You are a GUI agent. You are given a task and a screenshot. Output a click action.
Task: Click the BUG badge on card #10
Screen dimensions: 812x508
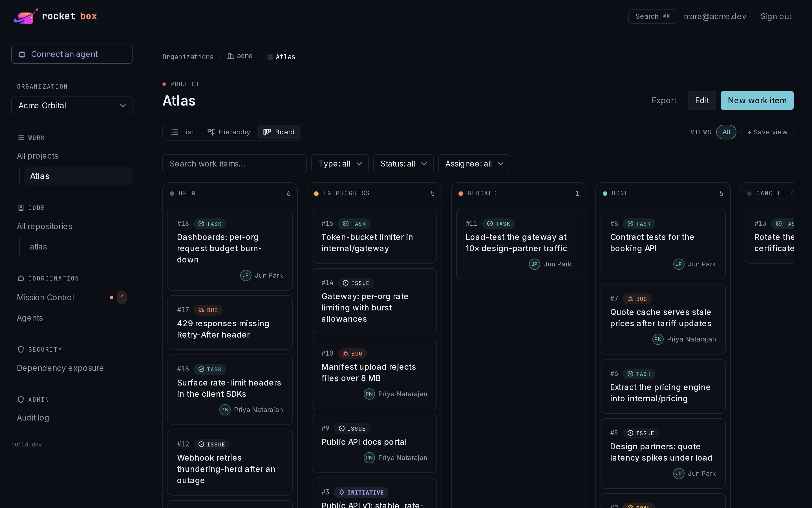coord(352,353)
